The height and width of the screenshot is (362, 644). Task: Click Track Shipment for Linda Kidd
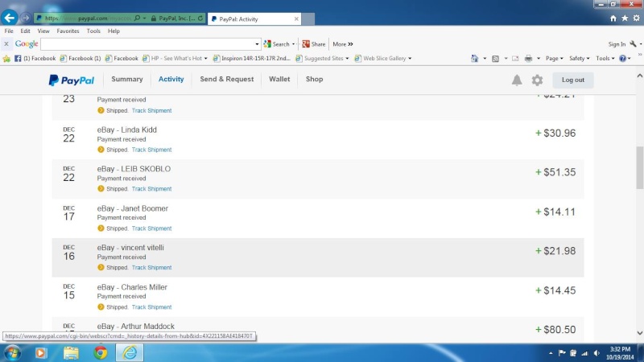click(151, 150)
